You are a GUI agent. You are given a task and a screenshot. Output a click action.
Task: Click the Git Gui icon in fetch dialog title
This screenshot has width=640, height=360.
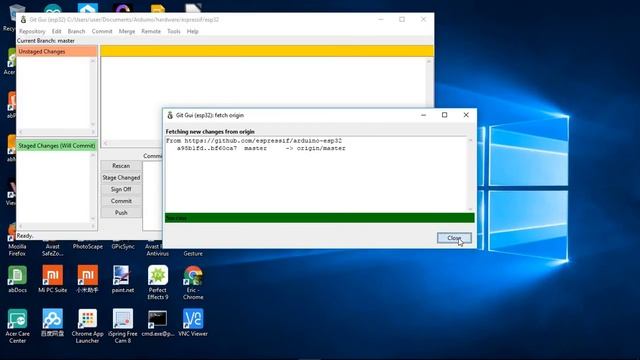pos(170,115)
